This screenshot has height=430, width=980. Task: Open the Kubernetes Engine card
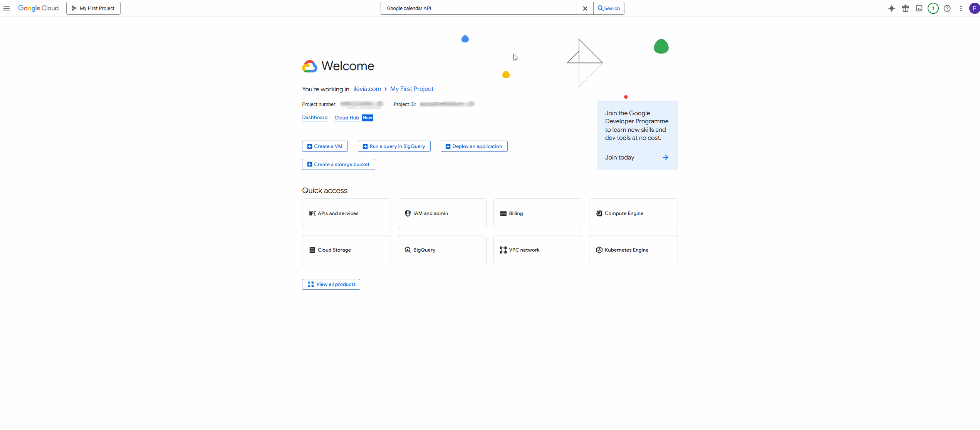[633, 250]
